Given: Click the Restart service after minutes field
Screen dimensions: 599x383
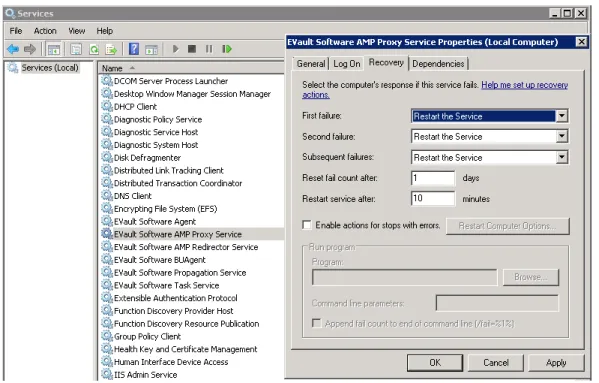Looking at the screenshot, I should click(433, 198).
